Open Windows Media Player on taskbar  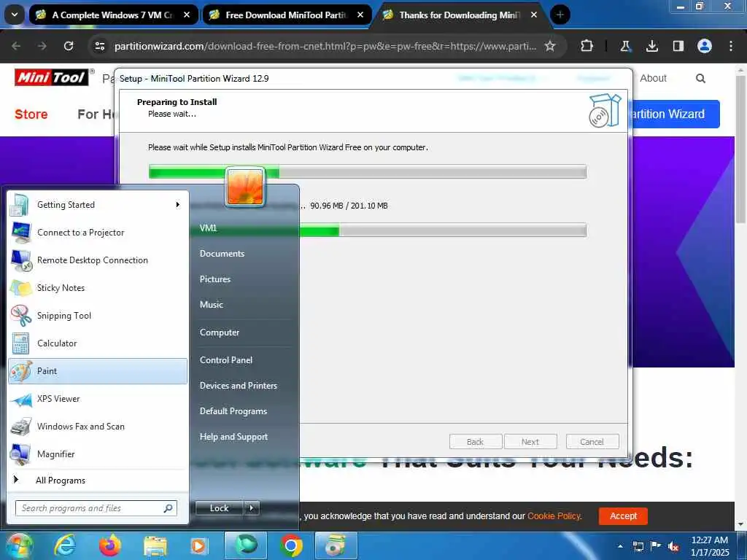point(199,545)
